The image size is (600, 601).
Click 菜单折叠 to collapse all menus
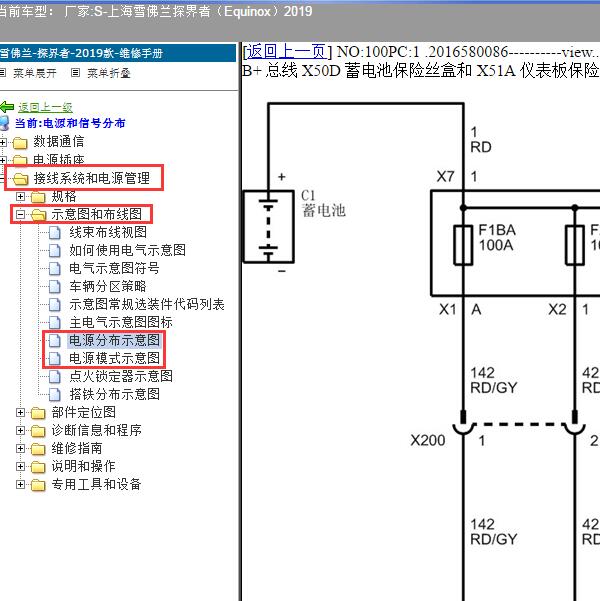click(x=109, y=73)
